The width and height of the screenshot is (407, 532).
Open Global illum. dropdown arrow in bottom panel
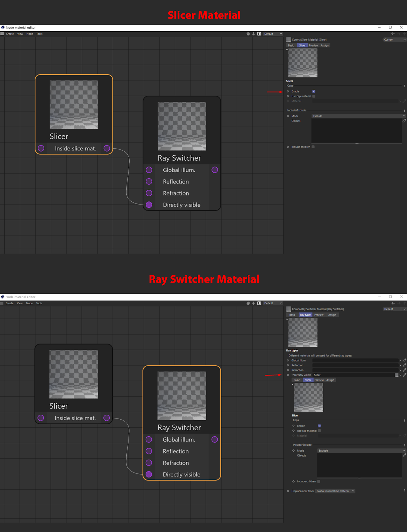(x=400, y=360)
